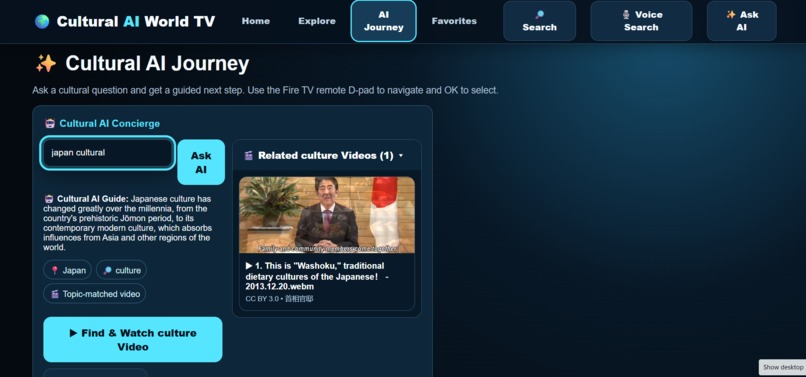The image size is (806, 377).
Task: Click the globe logo icon
Action: pyautogui.click(x=42, y=21)
